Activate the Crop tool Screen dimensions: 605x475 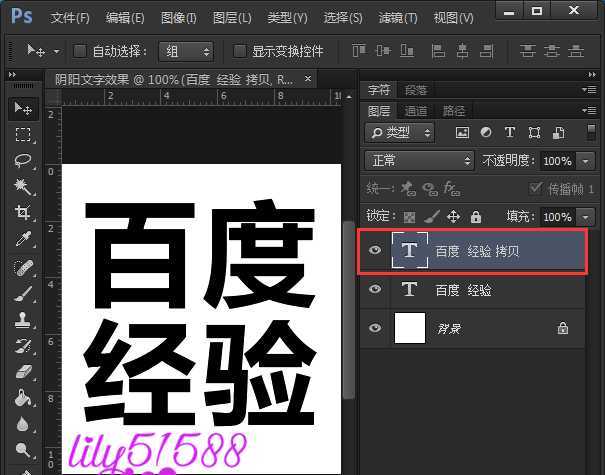click(23, 212)
